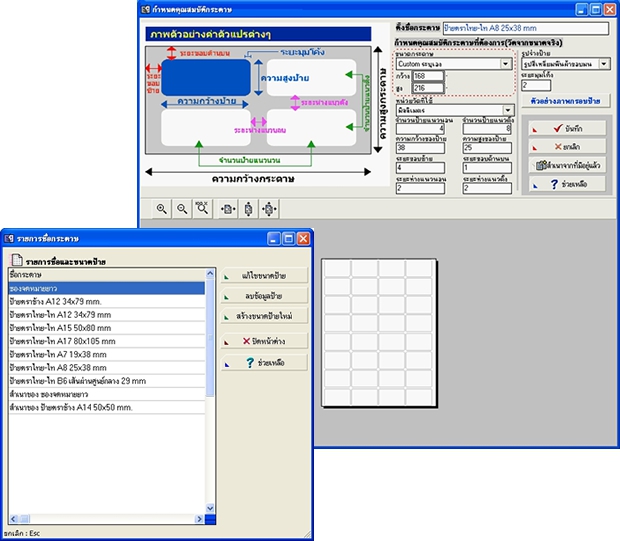Select the 'B6 ... 29 mm' row
Viewport: 620px width, 541px height.
107,381
